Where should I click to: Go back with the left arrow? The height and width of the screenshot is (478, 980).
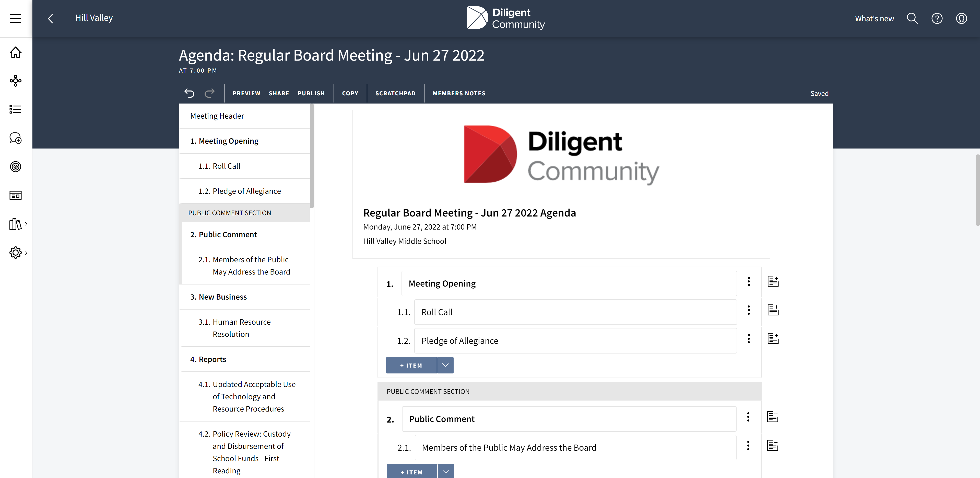(x=51, y=18)
